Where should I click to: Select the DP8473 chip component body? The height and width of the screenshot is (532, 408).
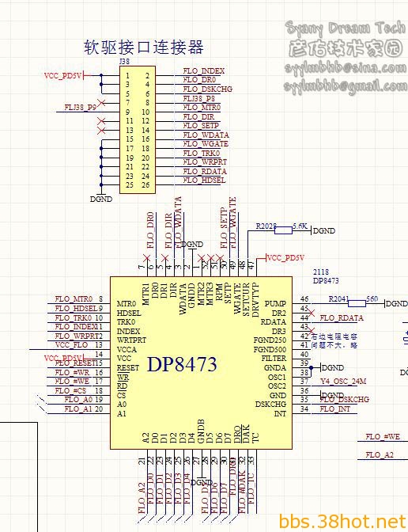click(x=201, y=363)
